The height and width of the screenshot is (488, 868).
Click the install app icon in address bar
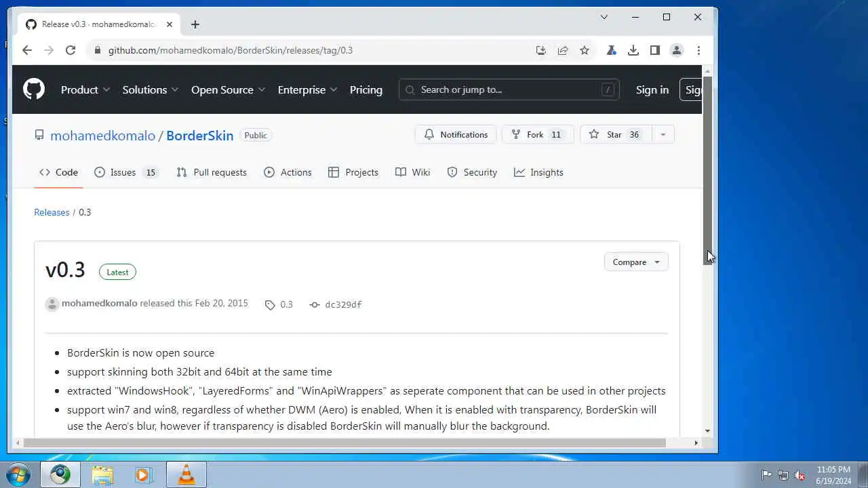click(541, 50)
